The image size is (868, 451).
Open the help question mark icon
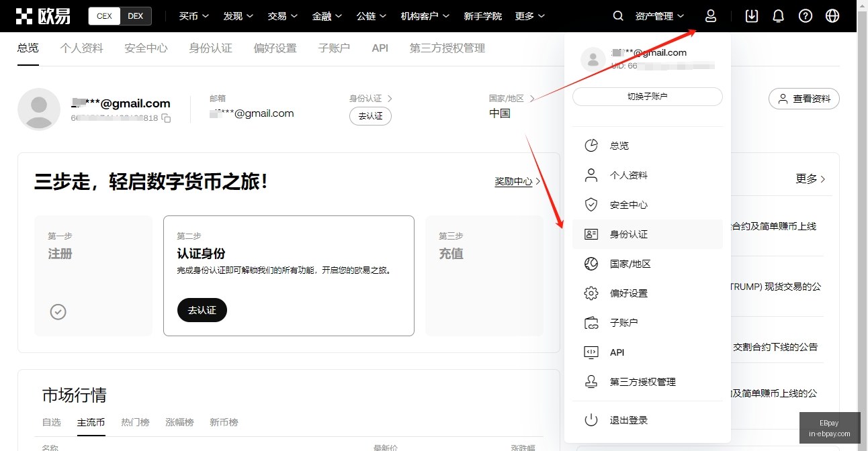coord(806,16)
